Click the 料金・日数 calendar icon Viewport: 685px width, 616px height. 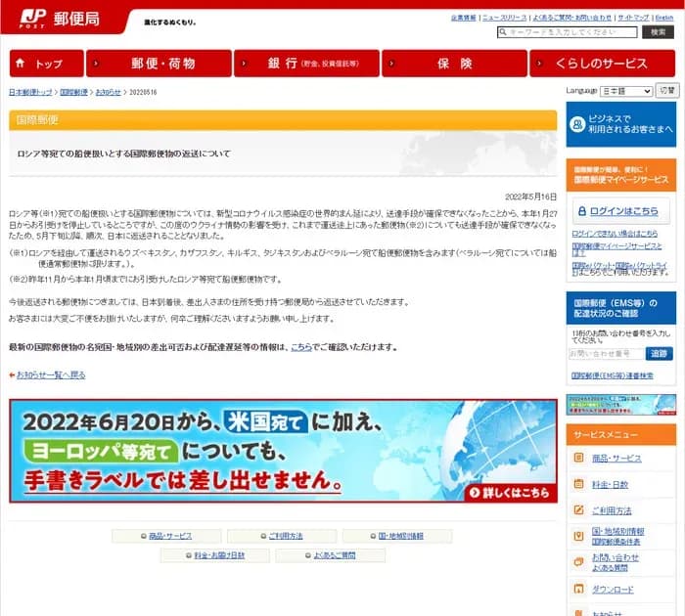pos(580,484)
